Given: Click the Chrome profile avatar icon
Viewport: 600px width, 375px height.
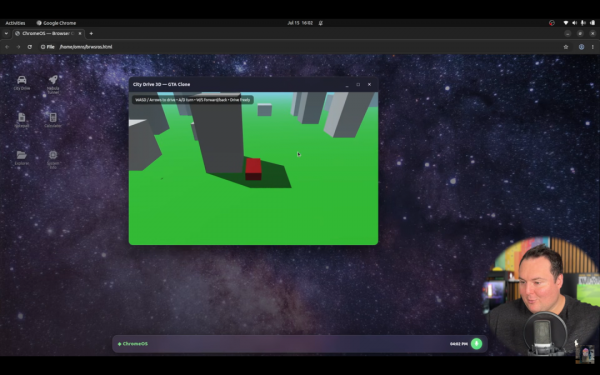Looking at the screenshot, I should (x=581, y=47).
